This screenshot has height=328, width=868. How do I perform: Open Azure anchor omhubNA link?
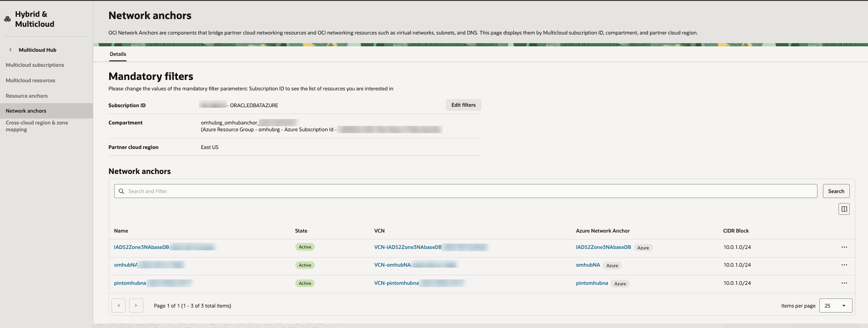point(588,265)
